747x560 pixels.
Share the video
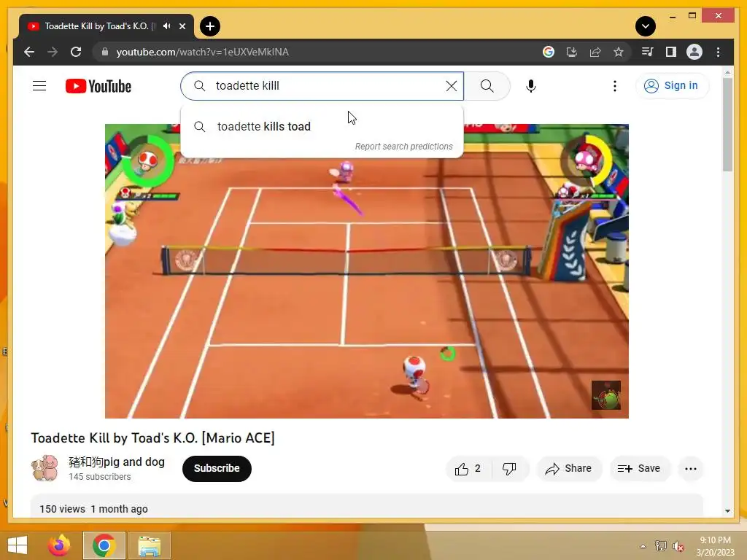click(x=569, y=469)
